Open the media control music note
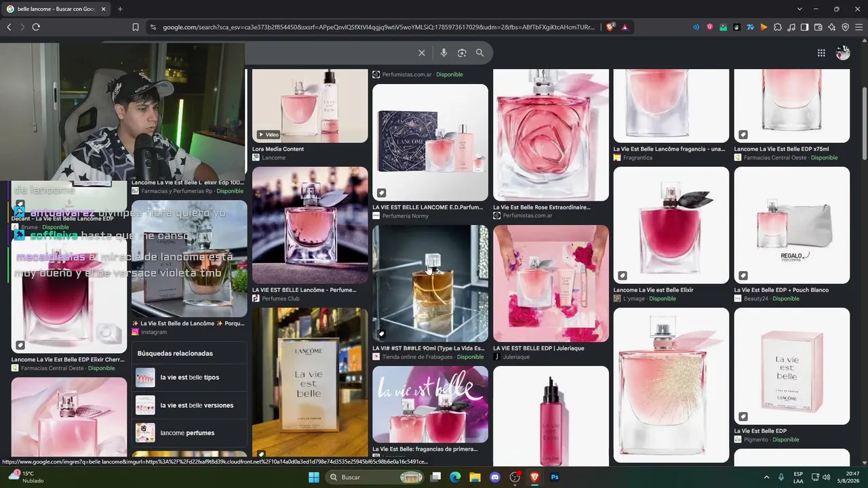 click(x=791, y=27)
